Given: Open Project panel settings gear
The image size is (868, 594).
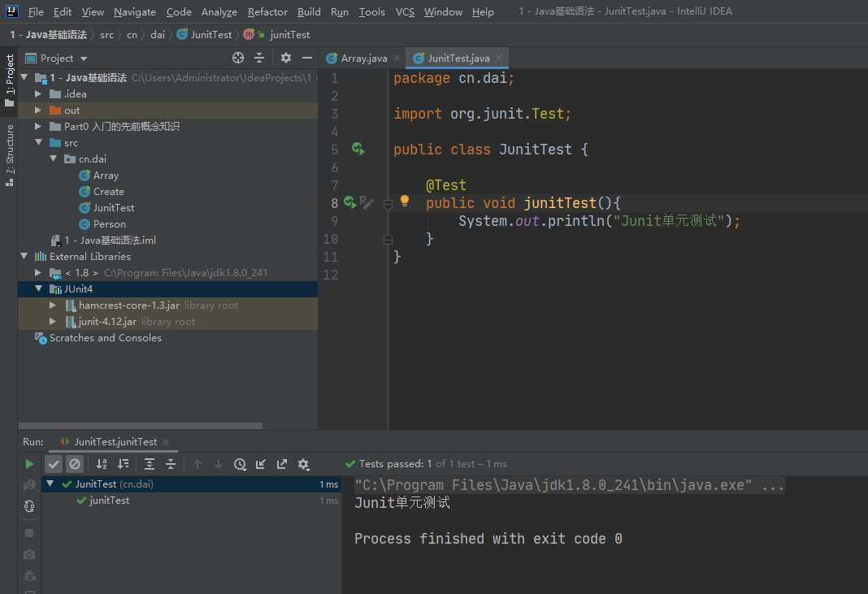Looking at the screenshot, I should [285, 58].
